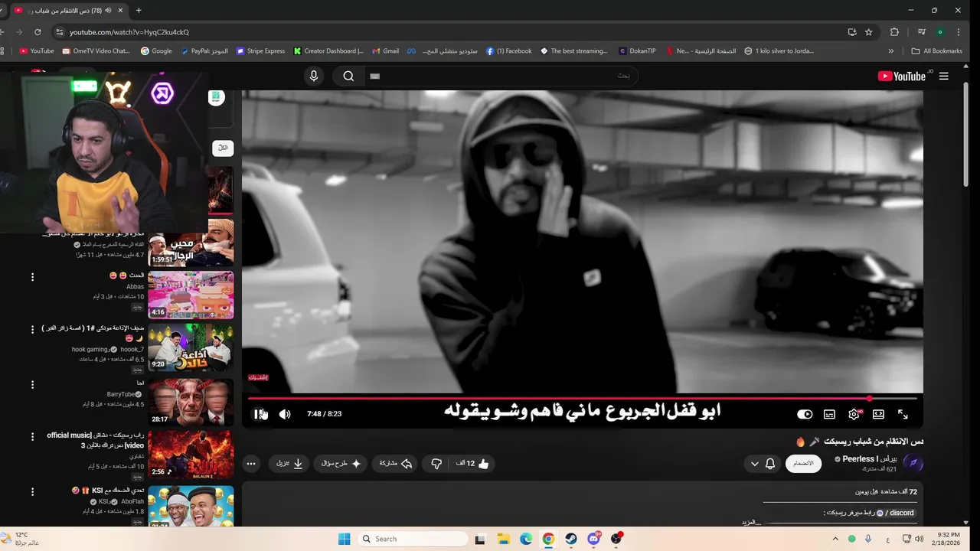Open the Peerless I channel name link
The image size is (980, 551).
pyautogui.click(x=870, y=459)
